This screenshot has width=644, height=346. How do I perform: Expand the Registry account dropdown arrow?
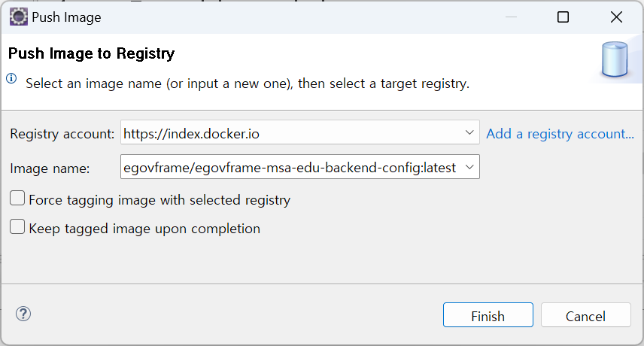pyautogui.click(x=469, y=133)
